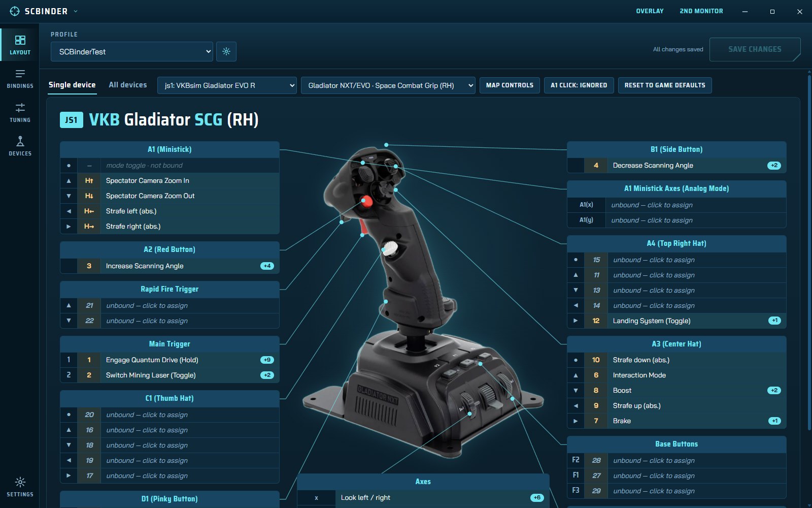
Task: Toggle the A1 CLICK: IGNORED button
Action: (x=579, y=85)
